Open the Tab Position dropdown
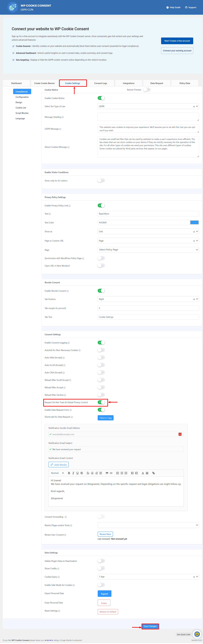The height and width of the screenshot is (644, 203). [147, 299]
